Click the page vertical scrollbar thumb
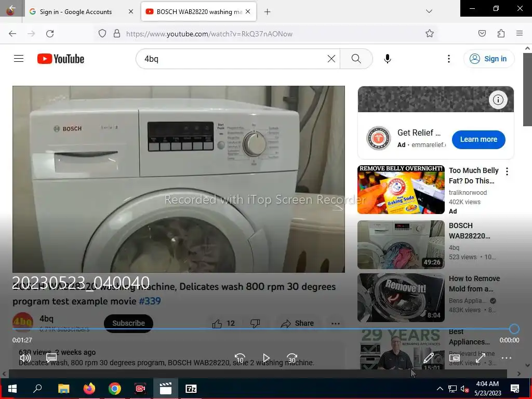532x399 pixels. (x=527, y=90)
